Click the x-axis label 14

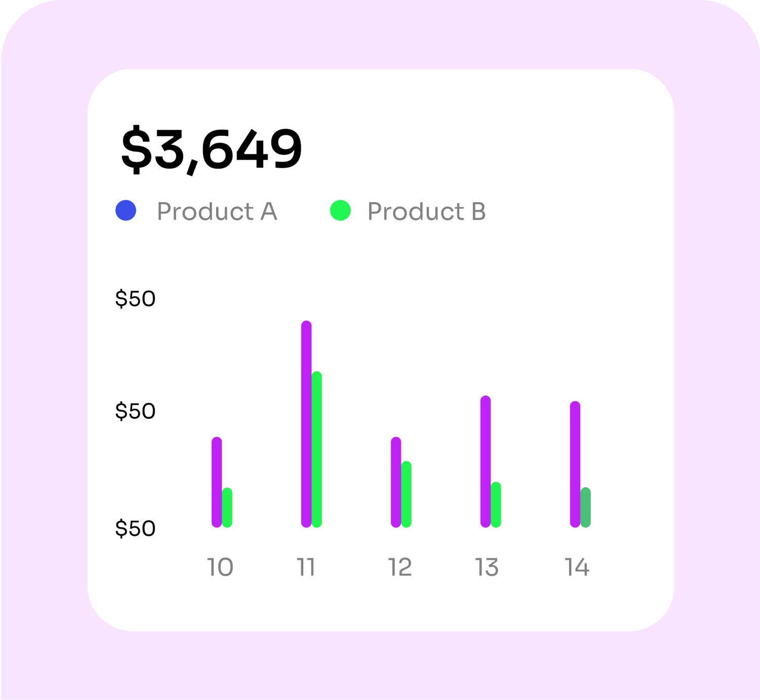pos(577,567)
